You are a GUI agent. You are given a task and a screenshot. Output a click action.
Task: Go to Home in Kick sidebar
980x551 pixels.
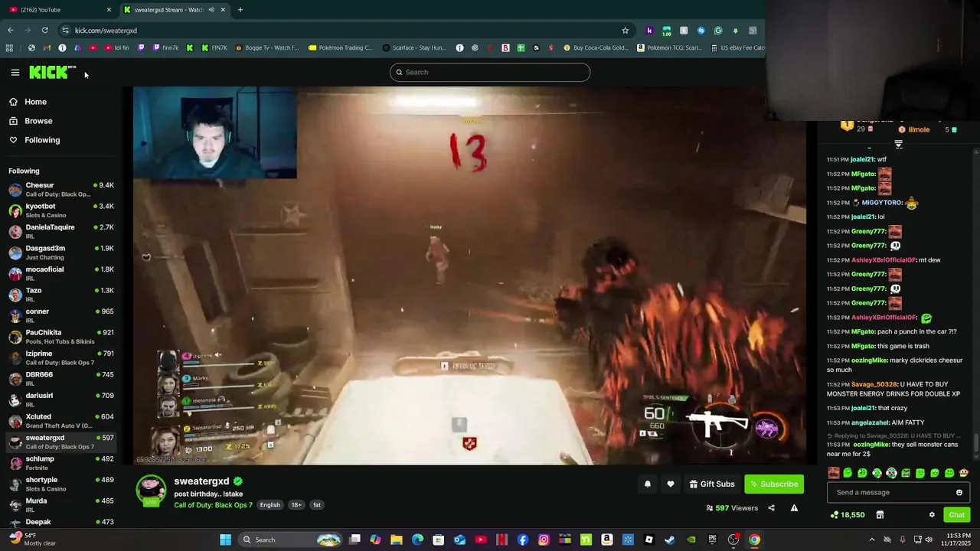tap(35, 102)
